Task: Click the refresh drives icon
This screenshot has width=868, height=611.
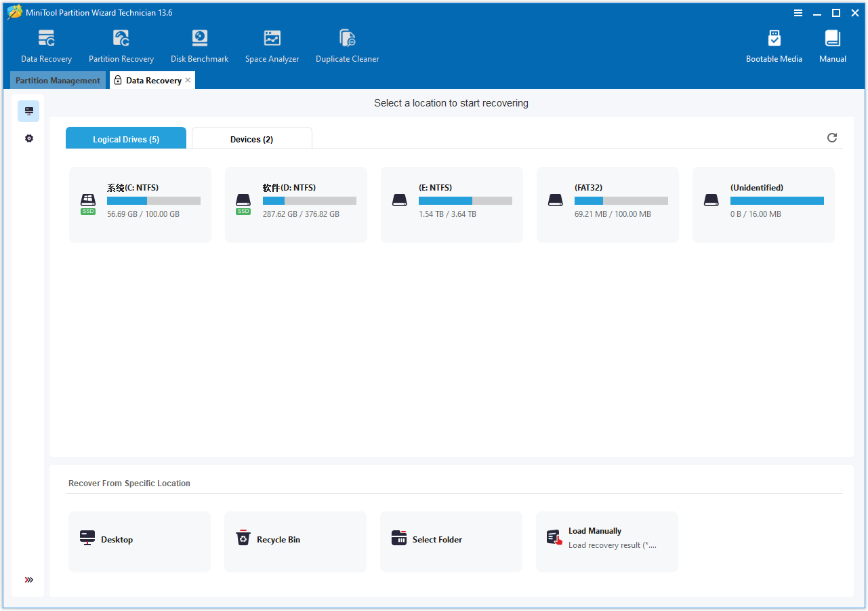Action: [x=832, y=138]
